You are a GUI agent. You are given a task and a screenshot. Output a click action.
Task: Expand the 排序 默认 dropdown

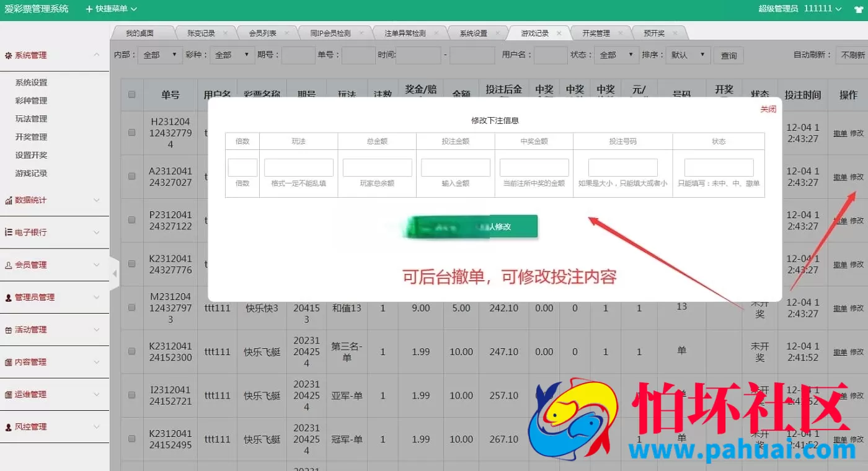688,55
